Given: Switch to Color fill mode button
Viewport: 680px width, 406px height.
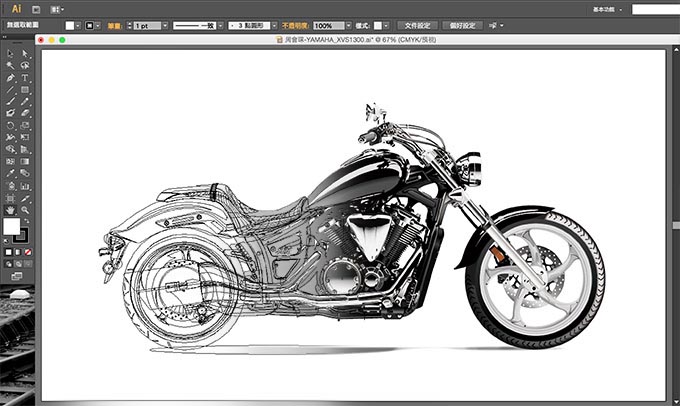Looking at the screenshot, I should (x=8, y=252).
